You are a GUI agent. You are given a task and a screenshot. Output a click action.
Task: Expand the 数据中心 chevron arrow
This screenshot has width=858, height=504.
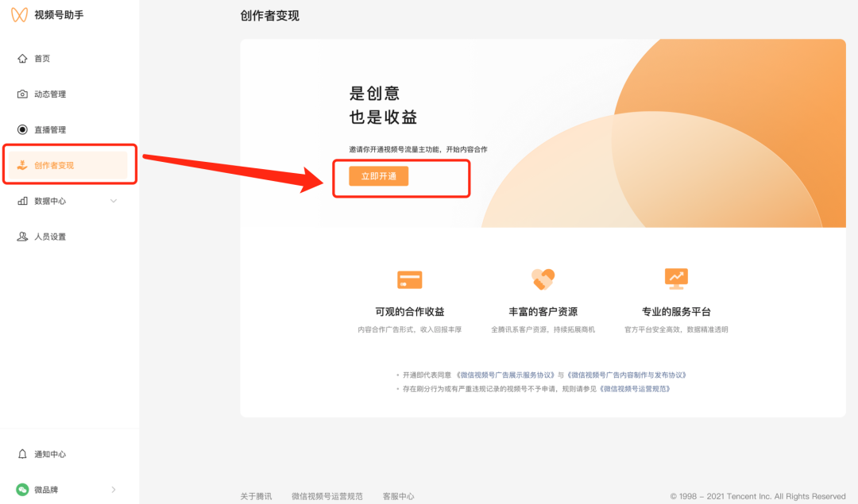point(114,202)
